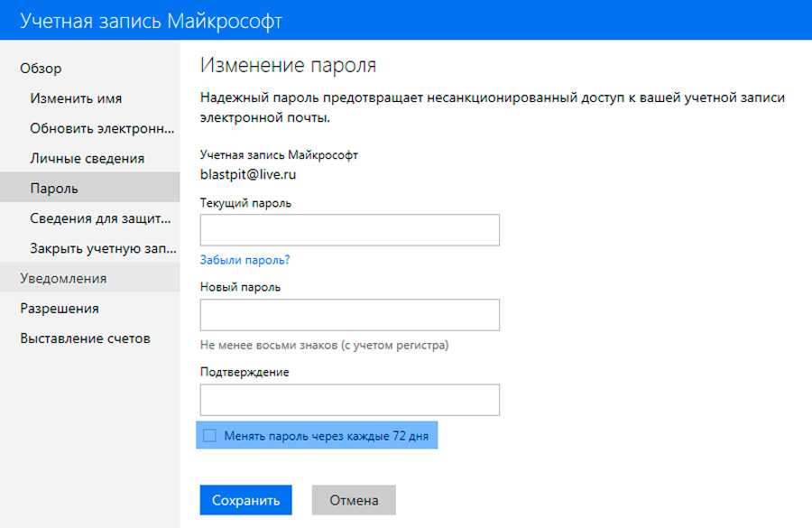
Task: Select Изменить имя in sidebar
Action: pyautogui.click(x=76, y=98)
